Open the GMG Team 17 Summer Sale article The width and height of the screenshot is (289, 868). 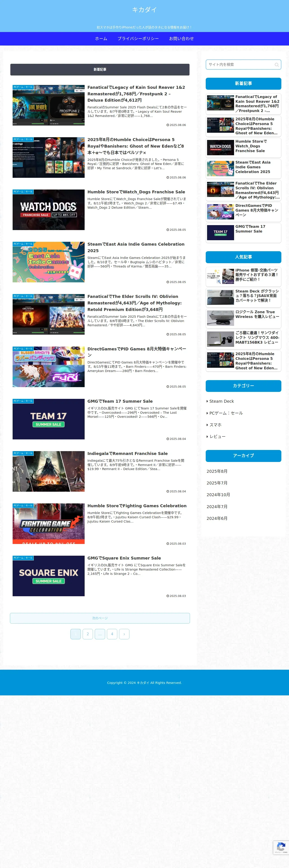coord(120,401)
